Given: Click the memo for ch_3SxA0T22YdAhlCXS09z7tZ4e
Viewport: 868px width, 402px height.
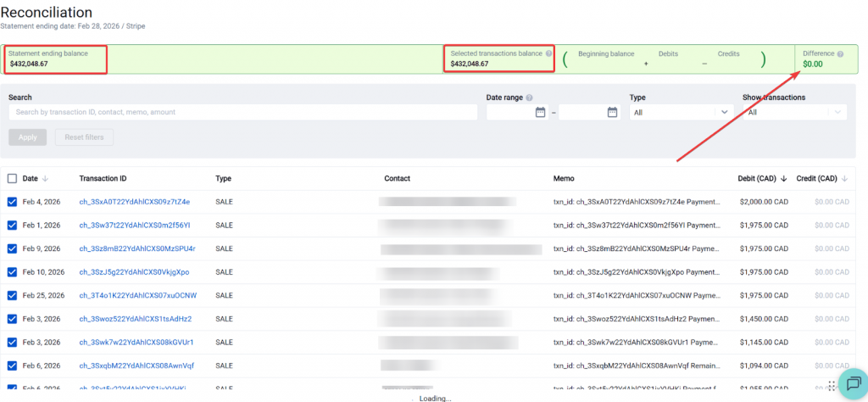Looking at the screenshot, I should click(x=637, y=202).
